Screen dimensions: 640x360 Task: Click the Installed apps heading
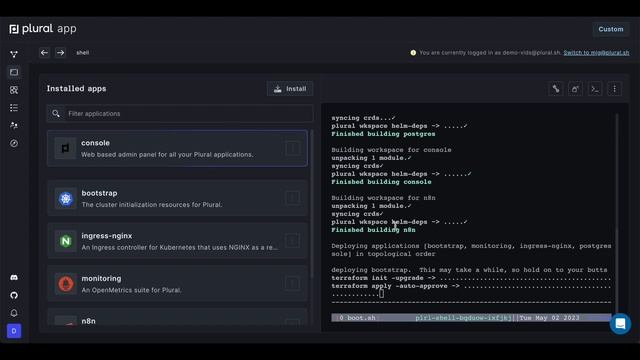point(76,89)
